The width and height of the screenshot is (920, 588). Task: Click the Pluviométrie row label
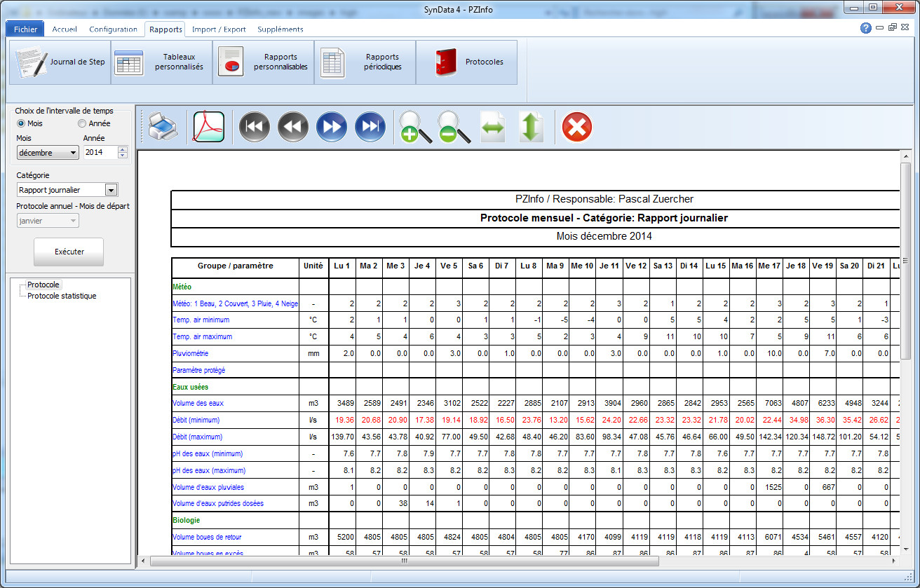[x=190, y=354]
